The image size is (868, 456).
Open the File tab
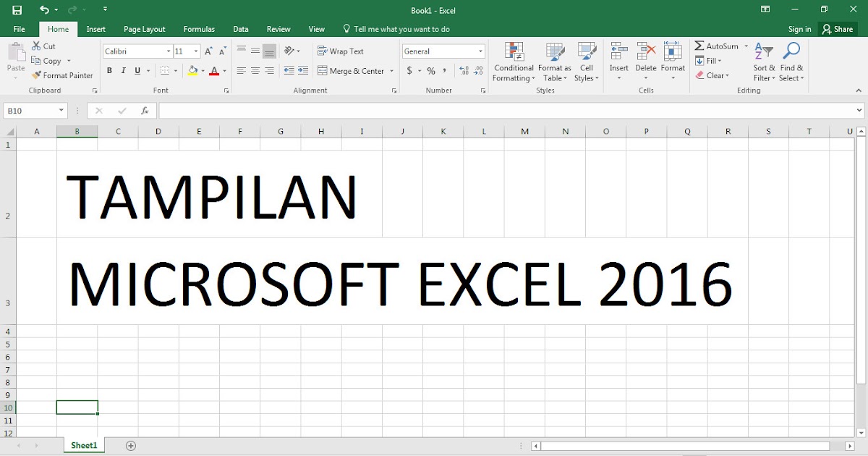(20, 29)
